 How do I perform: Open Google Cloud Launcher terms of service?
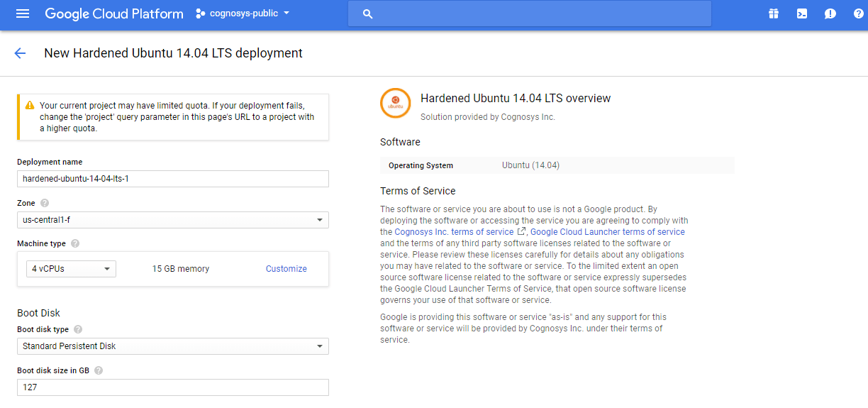tap(607, 232)
